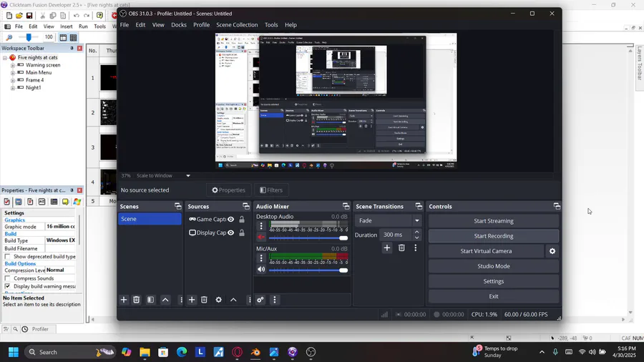This screenshot has height=362, width=644.
Task: Open transition properties three-dot menu
Action: point(416,248)
